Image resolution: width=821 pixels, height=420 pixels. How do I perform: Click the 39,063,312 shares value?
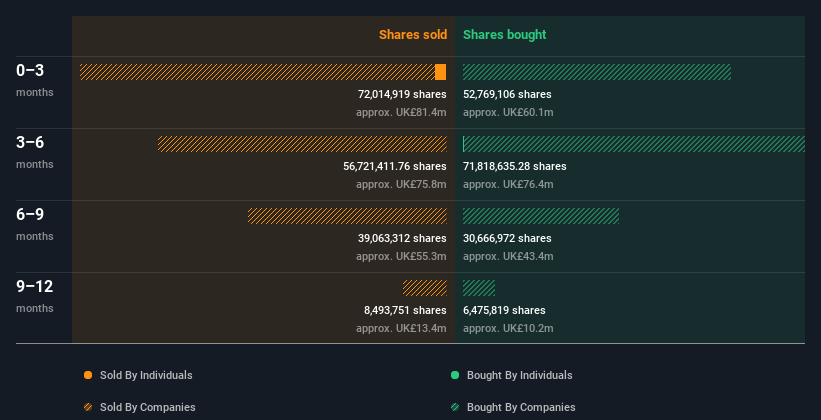[402, 238]
